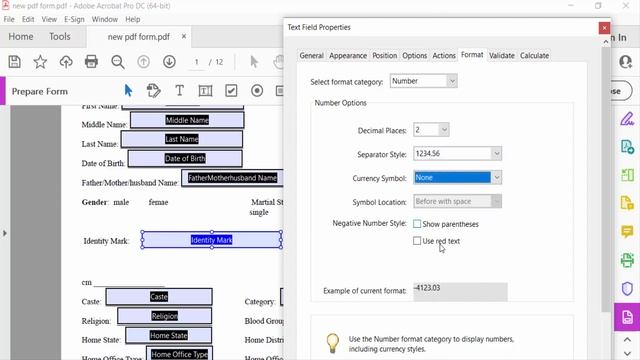Select the blue Select Object arrow tool
The width and height of the screenshot is (640, 360).
[128, 90]
